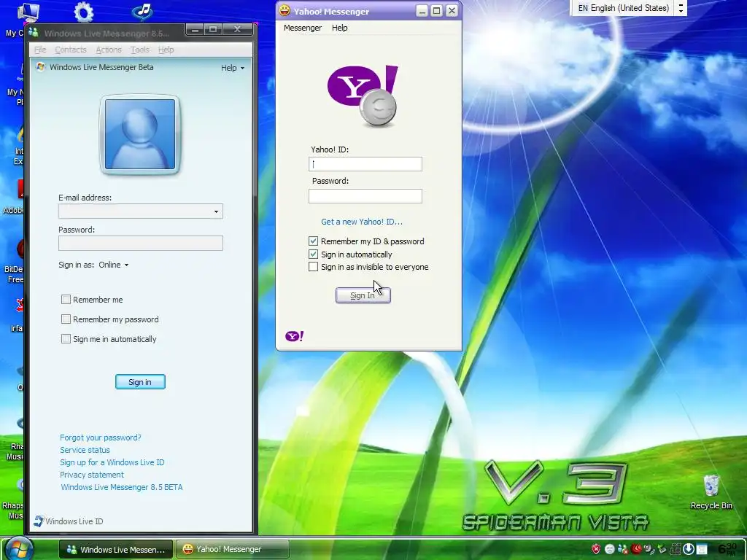Screen dimensions: 747x560
Task: Open the Windows Start orb
Action: click(x=19, y=548)
